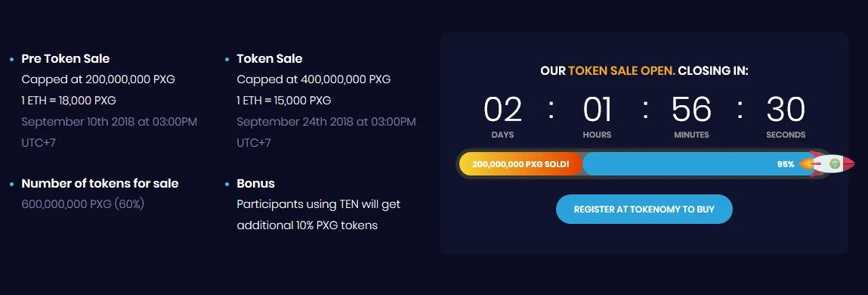Click the bullet dot beside Bonus
Screen dimensions: 868x295
coord(227,184)
